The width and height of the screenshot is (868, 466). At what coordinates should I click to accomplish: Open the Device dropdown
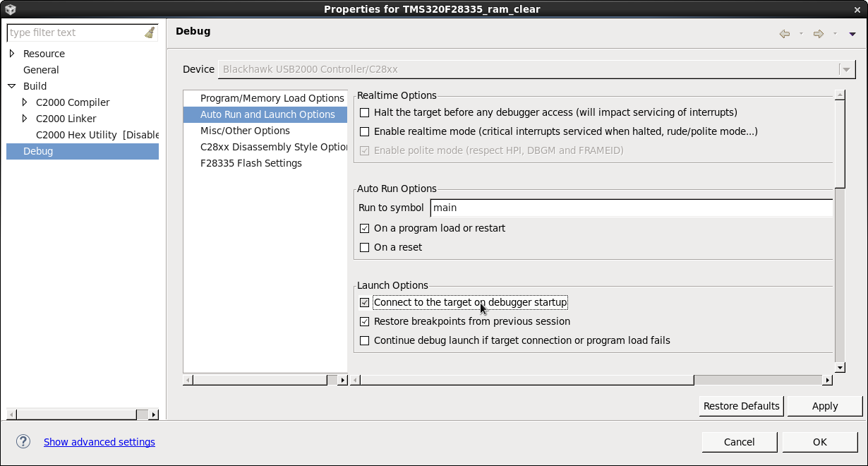tap(845, 68)
